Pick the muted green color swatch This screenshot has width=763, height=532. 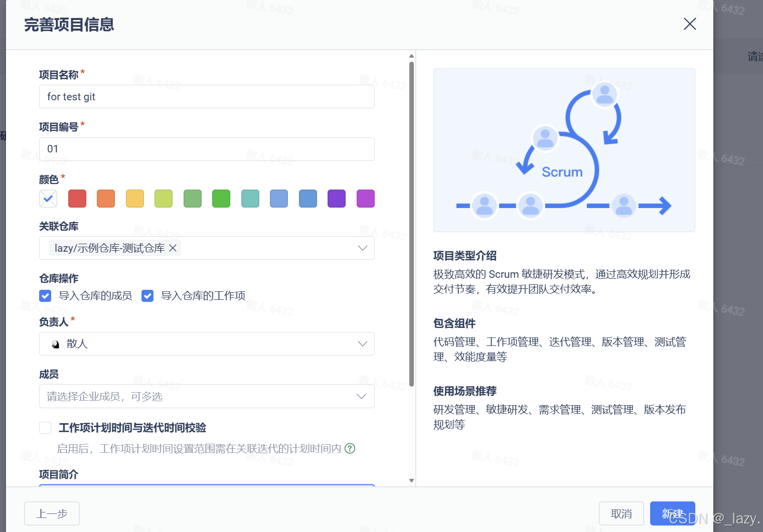click(193, 199)
